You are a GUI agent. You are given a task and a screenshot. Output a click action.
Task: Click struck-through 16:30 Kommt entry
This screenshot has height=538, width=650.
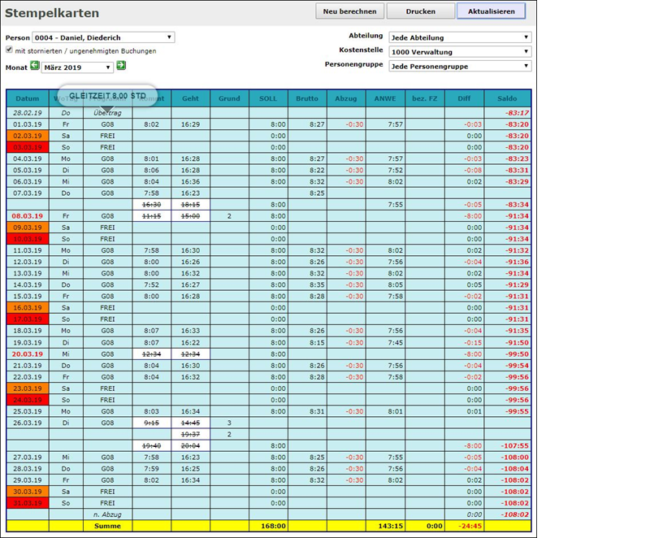(152, 205)
